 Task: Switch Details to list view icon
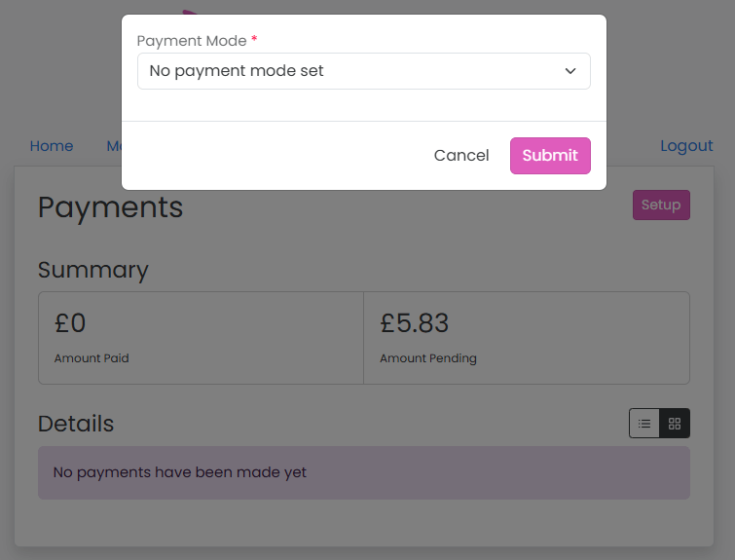click(644, 424)
